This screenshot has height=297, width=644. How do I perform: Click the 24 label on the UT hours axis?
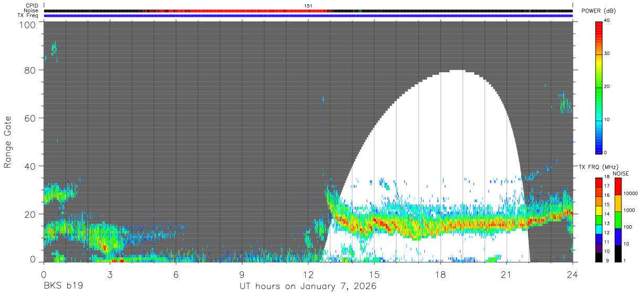(573, 275)
